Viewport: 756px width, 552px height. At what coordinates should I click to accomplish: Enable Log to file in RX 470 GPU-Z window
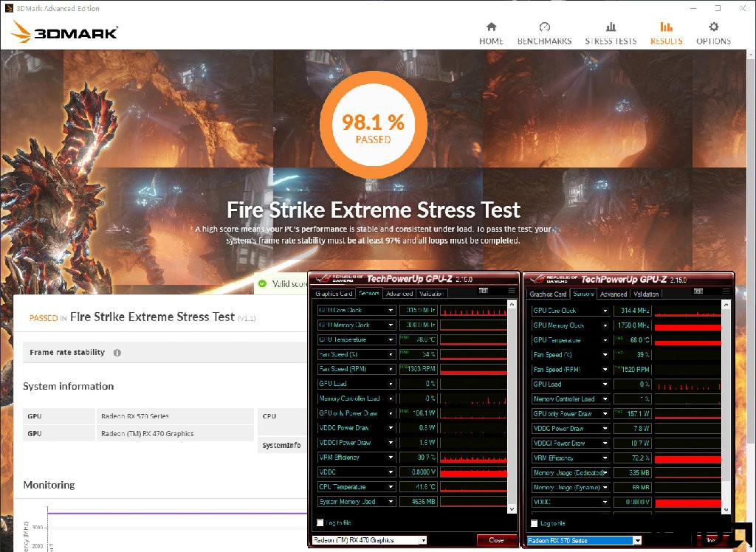[320, 522]
